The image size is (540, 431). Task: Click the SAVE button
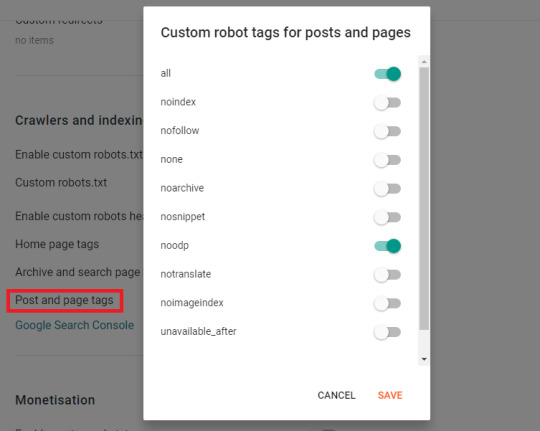coord(390,395)
